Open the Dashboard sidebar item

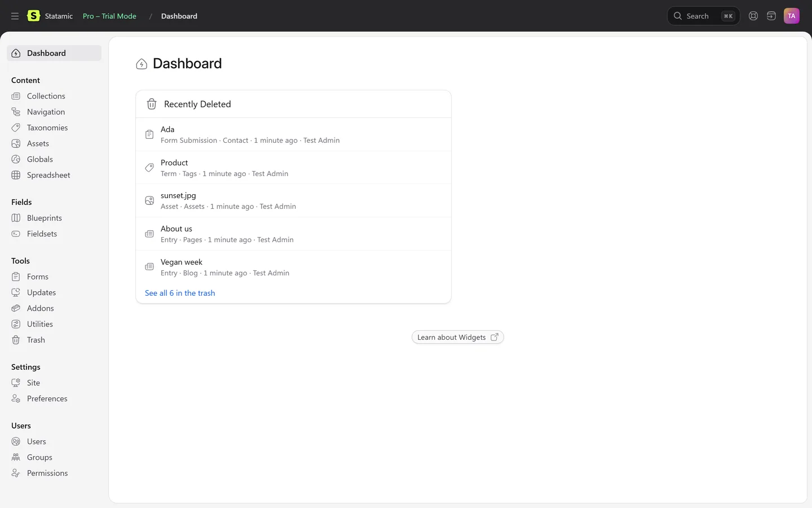pyautogui.click(x=54, y=53)
